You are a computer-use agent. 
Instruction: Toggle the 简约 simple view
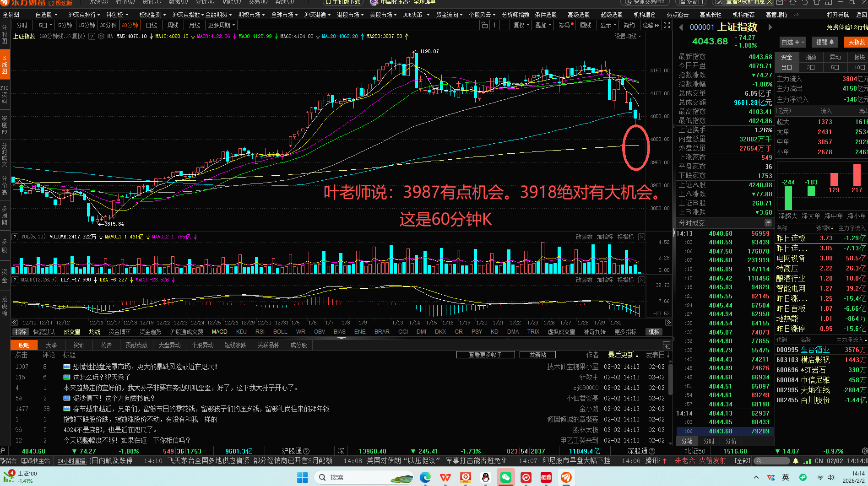pyautogui.click(x=629, y=25)
